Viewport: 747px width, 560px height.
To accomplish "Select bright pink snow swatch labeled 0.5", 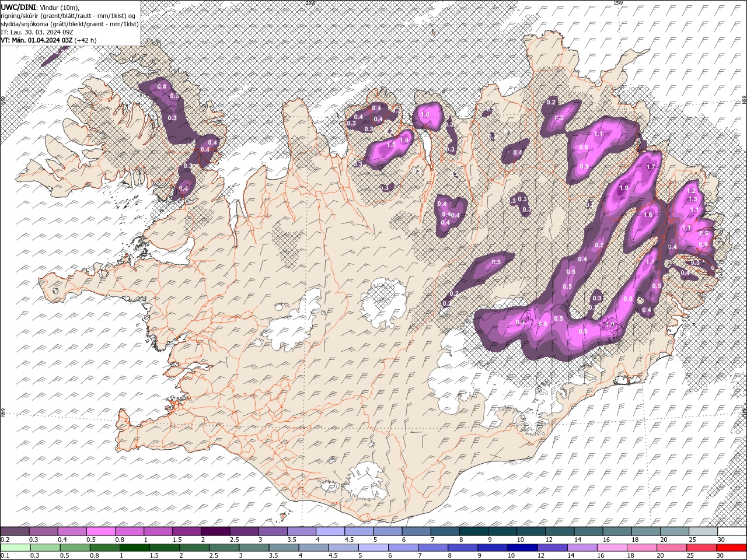I will click(101, 531).
